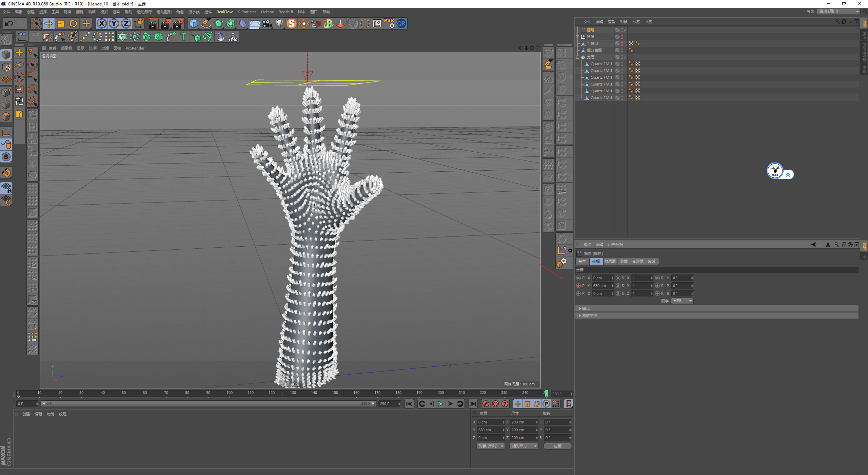Toggle the Z axis lock
Image resolution: width=868 pixels, height=475 pixels.
126,23
